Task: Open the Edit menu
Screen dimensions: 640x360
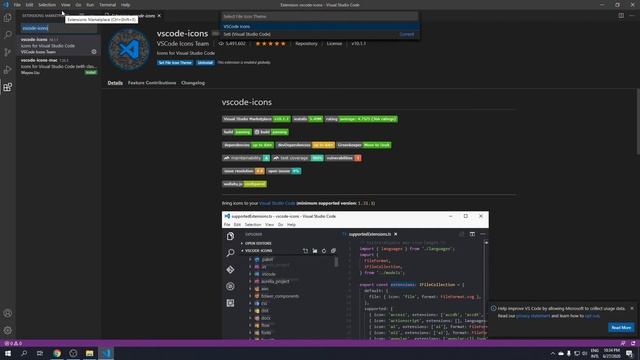Action: (x=29, y=5)
